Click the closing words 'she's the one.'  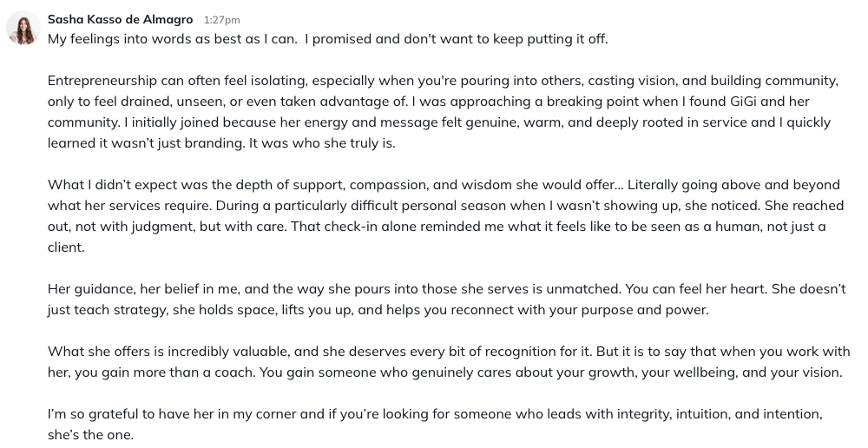91,435
